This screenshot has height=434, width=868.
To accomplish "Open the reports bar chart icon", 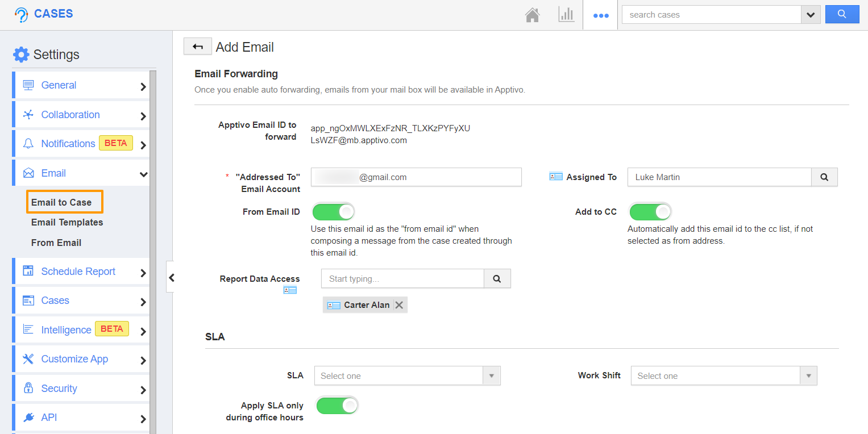I will pyautogui.click(x=566, y=15).
